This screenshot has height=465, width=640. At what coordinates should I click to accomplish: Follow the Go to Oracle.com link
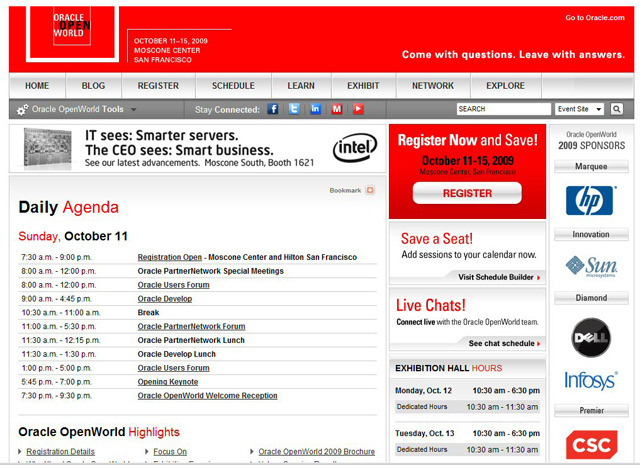click(x=595, y=18)
